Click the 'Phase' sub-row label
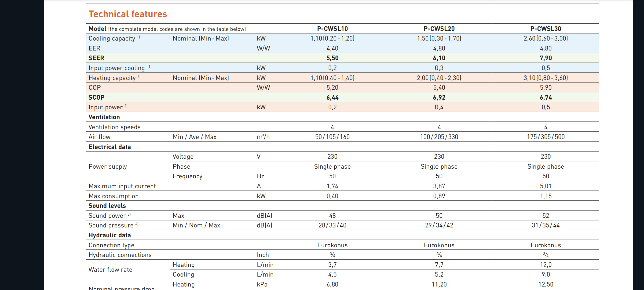This screenshot has height=290, width=644. click(x=181, y=166)
